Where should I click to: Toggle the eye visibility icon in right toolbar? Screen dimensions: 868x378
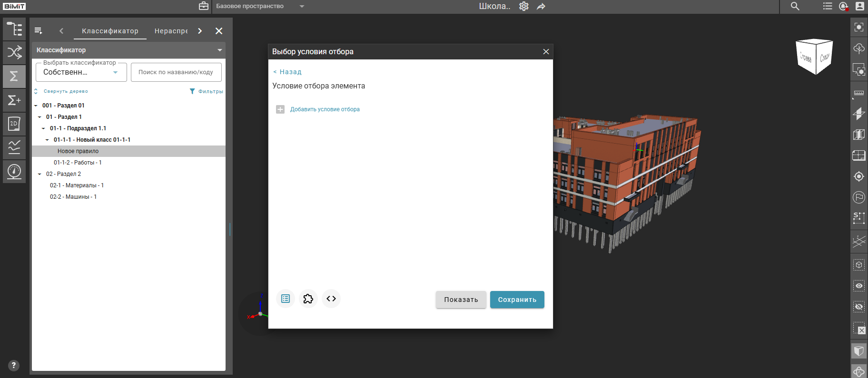click(x=859, y=286)
